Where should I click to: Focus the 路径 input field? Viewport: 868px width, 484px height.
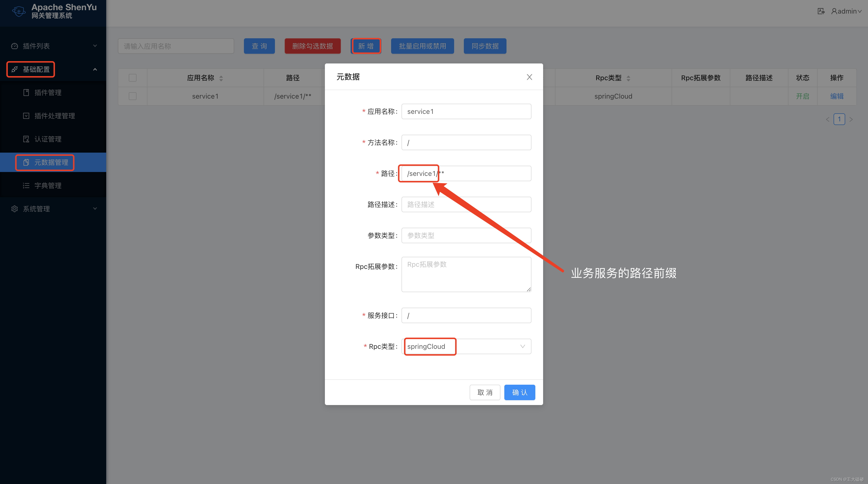466,173
